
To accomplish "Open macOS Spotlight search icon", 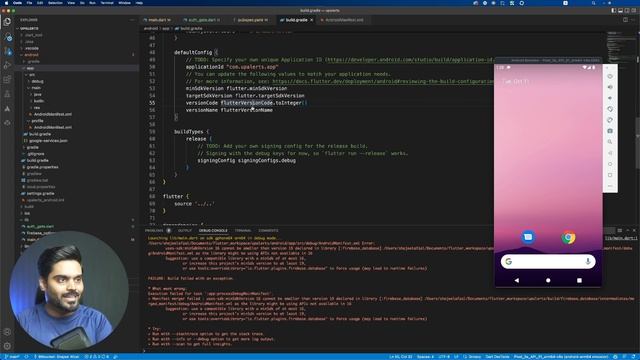I will (x=594, y=3).
